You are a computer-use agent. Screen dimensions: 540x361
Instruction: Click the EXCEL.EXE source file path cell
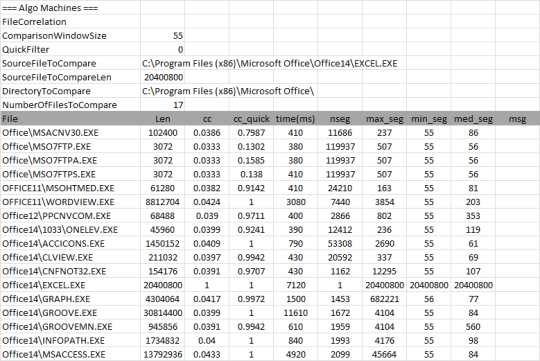click(x=270, y=63)
